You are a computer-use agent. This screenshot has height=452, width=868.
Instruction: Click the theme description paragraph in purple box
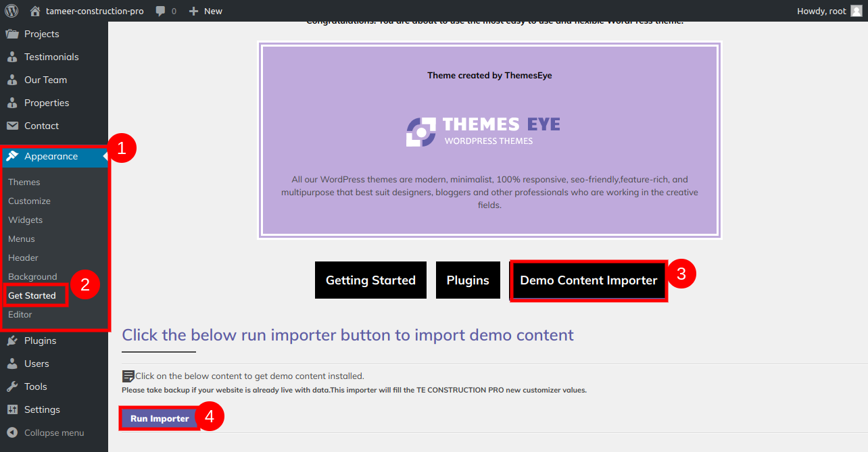click(489, 193)
